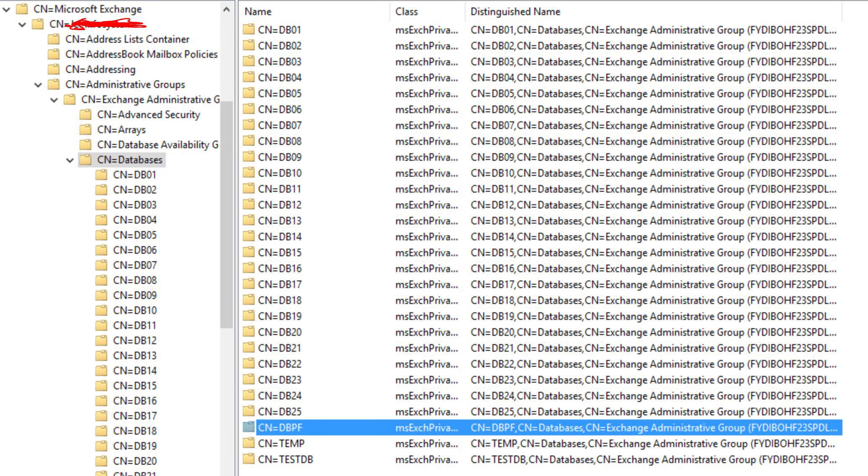This screenshot has height=476, width=868.
Task: Click folder icon of CN=DB19 in the tree
Action: [x=101, y=446]
